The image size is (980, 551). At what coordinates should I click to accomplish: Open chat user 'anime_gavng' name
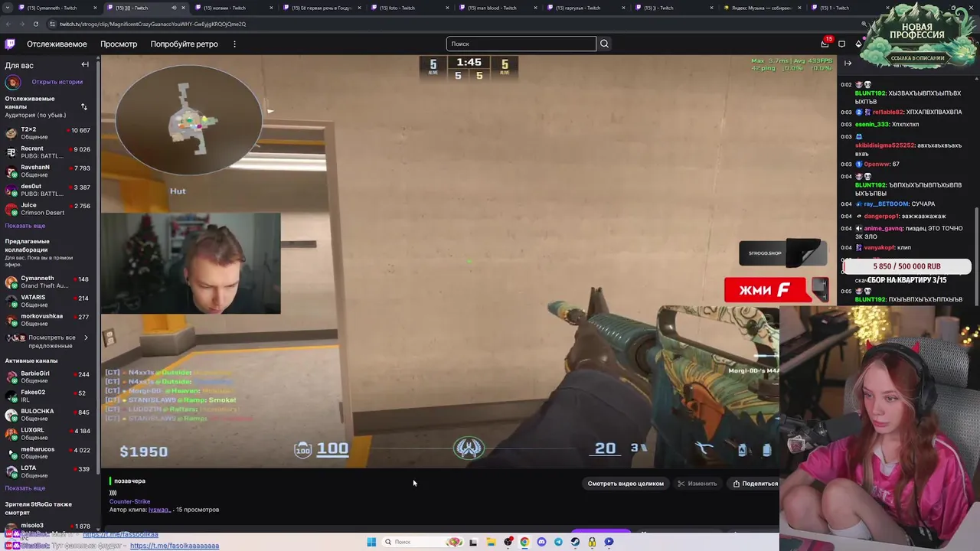click(x=884, y=228)
